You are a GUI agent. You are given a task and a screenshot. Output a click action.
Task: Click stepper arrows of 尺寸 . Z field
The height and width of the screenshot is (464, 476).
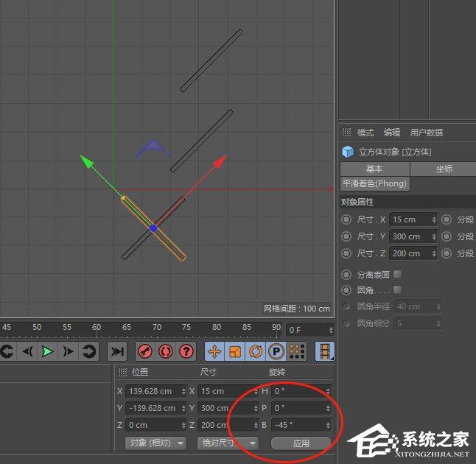[x=434, y=253]
